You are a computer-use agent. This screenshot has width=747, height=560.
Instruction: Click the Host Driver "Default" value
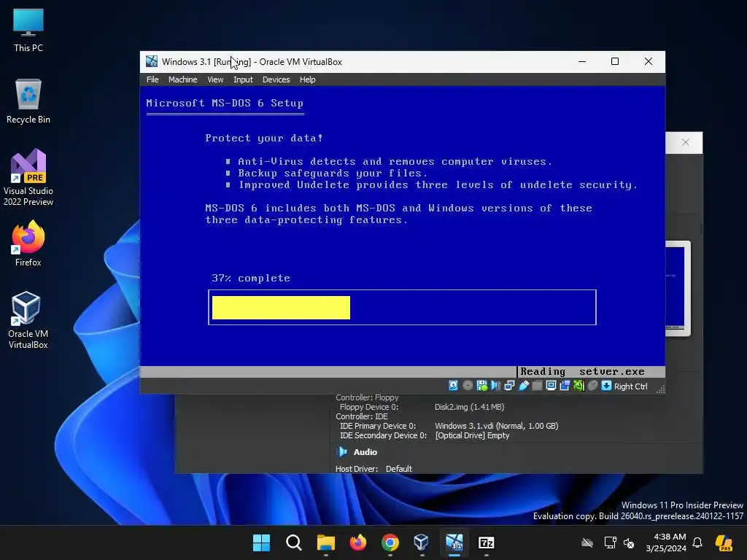click(x=399, y=469)
